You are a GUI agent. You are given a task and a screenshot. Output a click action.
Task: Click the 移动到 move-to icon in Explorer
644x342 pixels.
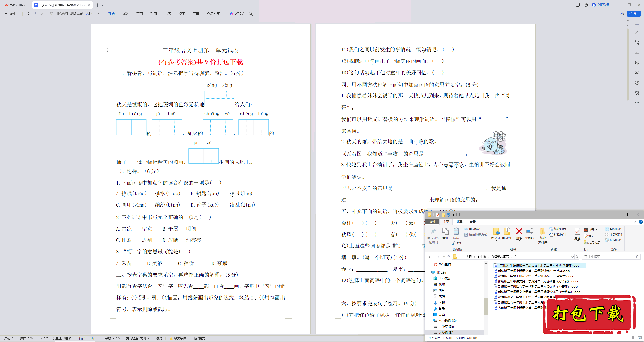[496, 234]
